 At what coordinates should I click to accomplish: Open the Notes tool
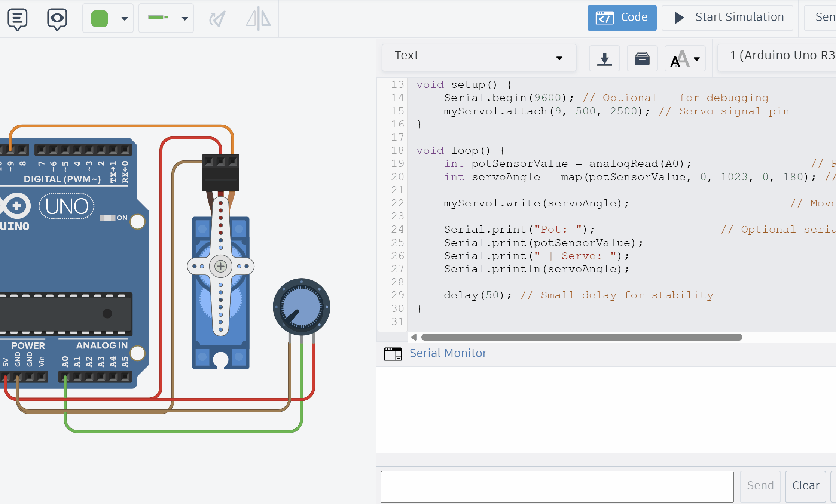point(17,19)
